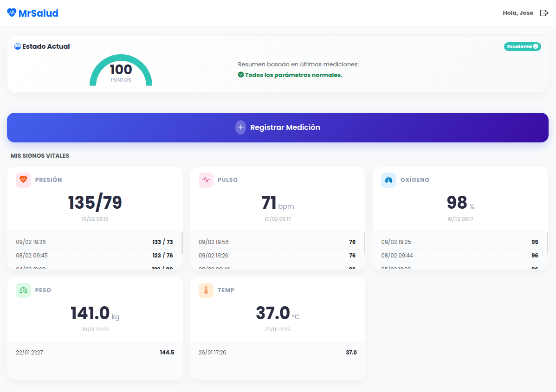556x392 pixels.
Task: Click the logout icon top right
Action: click(x=544, y=13)
